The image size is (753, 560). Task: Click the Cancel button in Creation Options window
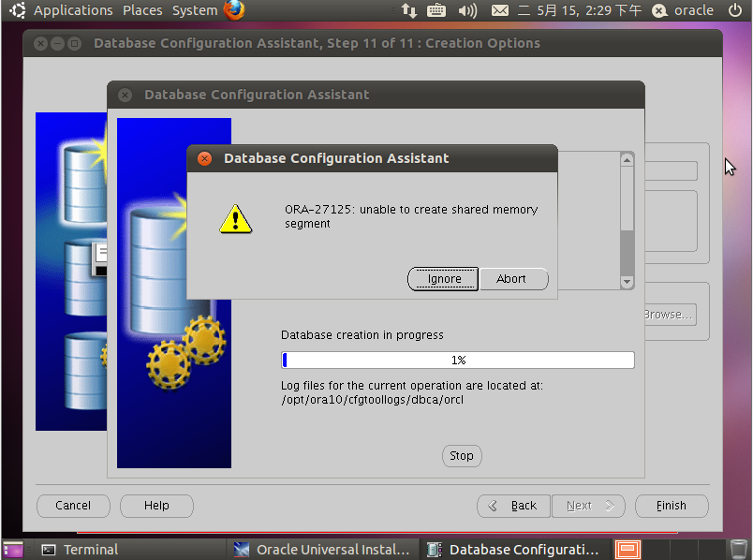73,506
